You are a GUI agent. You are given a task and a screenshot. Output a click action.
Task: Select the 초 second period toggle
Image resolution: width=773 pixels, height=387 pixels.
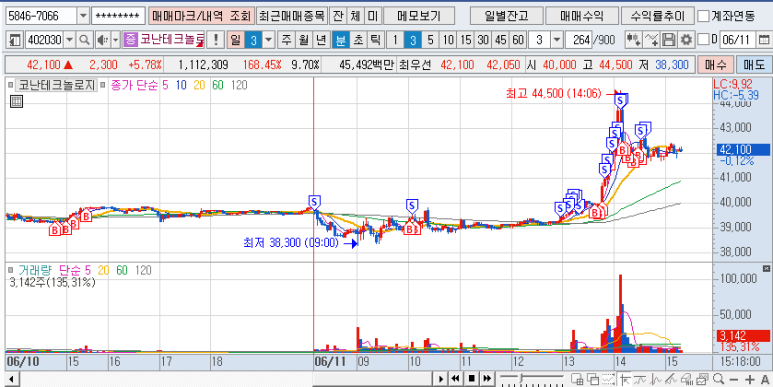357,40
